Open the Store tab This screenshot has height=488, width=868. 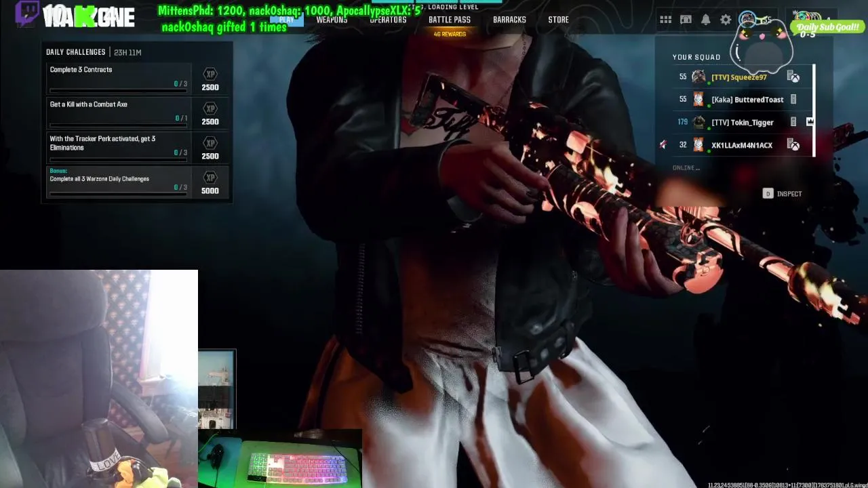[x=558, y=20]
